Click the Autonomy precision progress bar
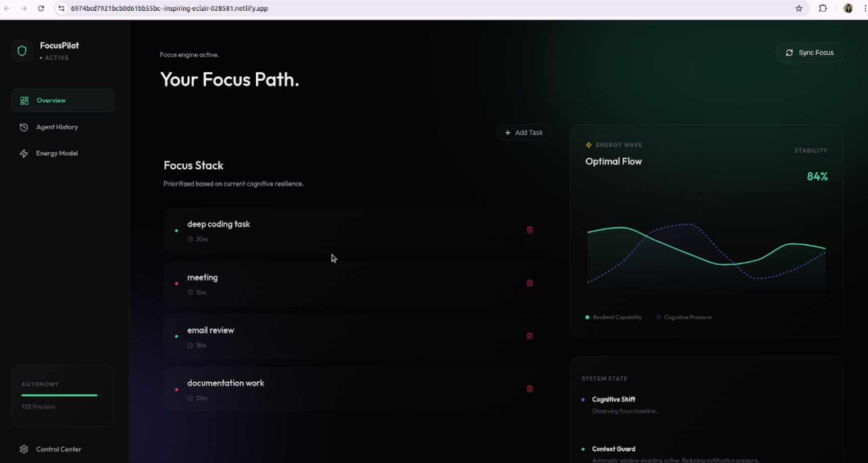This screenshot has height=463, width=868. (62, 395)
